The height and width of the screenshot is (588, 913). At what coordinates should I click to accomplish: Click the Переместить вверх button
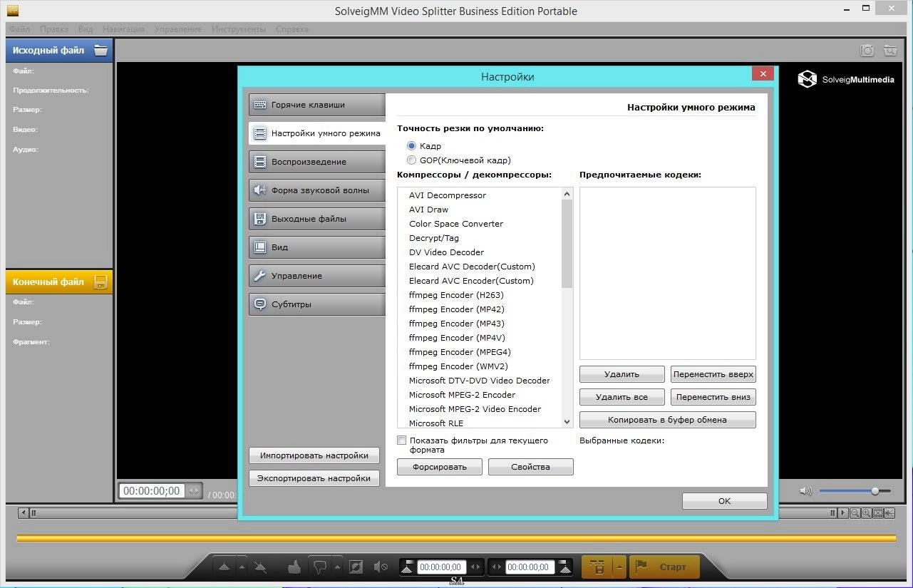click(x=713, y=374)
